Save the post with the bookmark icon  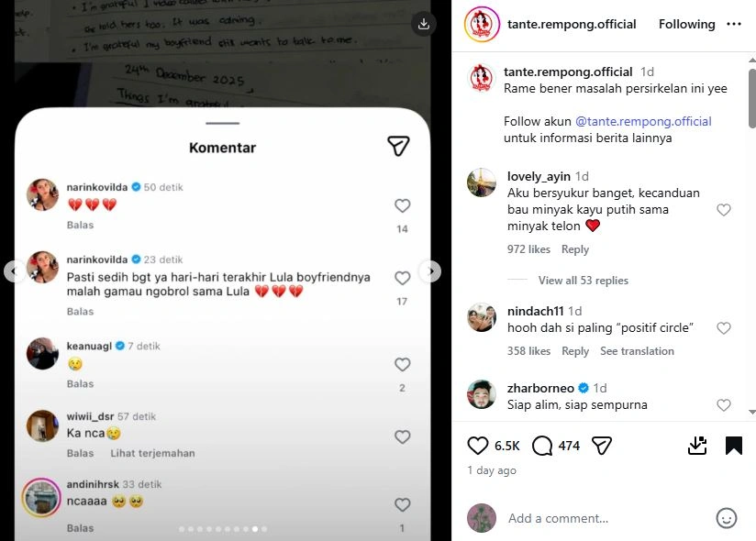(x=733, y=445)
